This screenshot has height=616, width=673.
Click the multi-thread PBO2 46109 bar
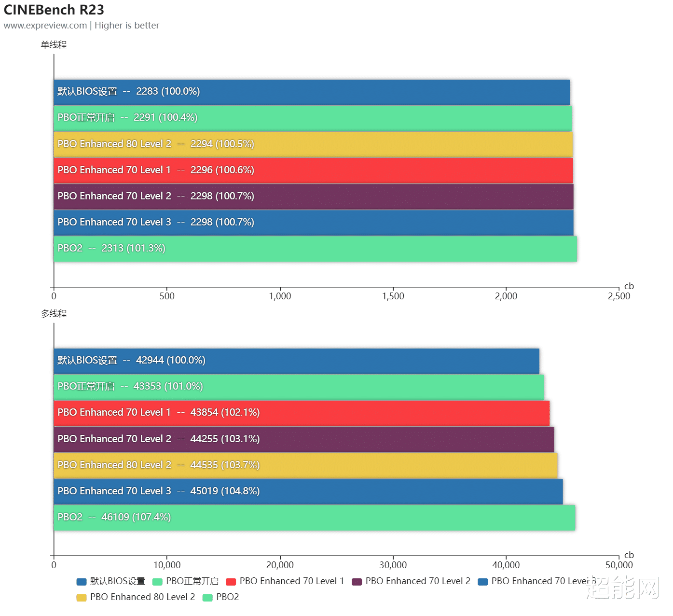(314, 518)
